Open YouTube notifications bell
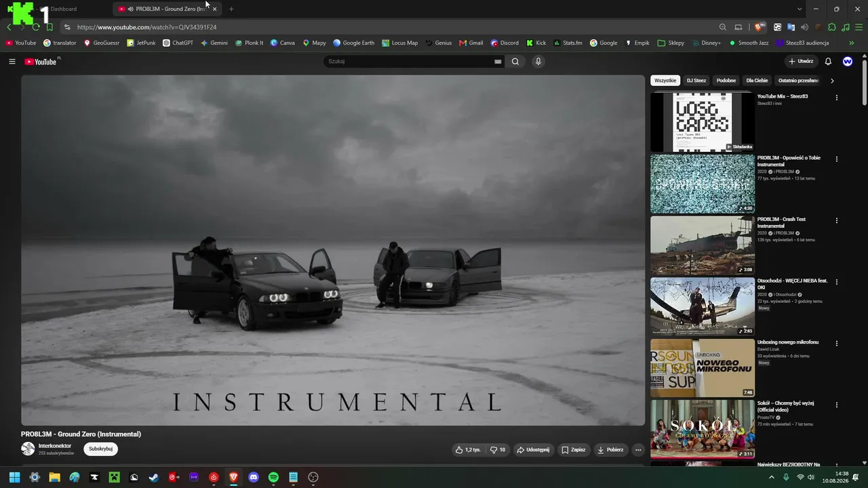Viewport: 868px width, 488px height. click(x=828, y=62)
